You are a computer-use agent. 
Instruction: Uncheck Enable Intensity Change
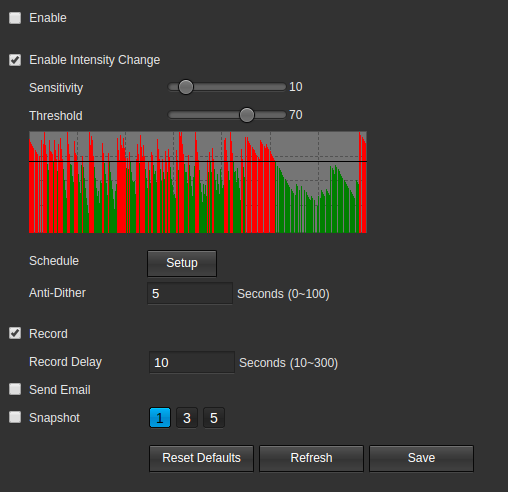point(15,60)
